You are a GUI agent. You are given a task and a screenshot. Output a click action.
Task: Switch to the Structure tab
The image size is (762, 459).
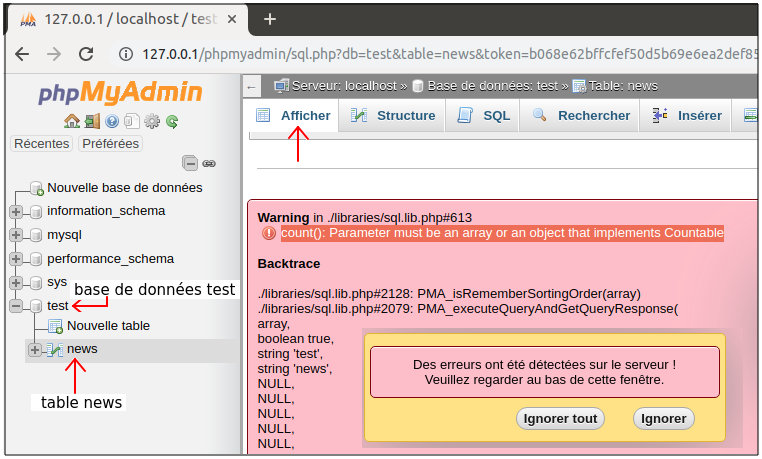point(393,116)
